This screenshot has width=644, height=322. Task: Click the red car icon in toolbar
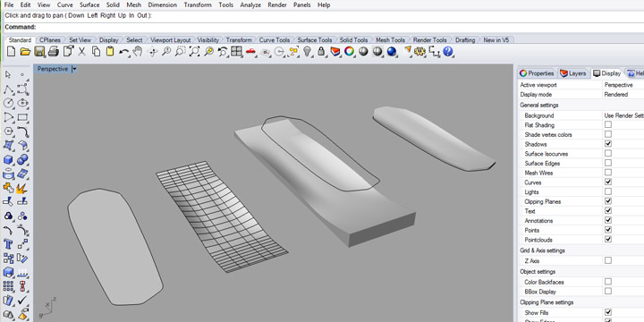click(250, 51)
